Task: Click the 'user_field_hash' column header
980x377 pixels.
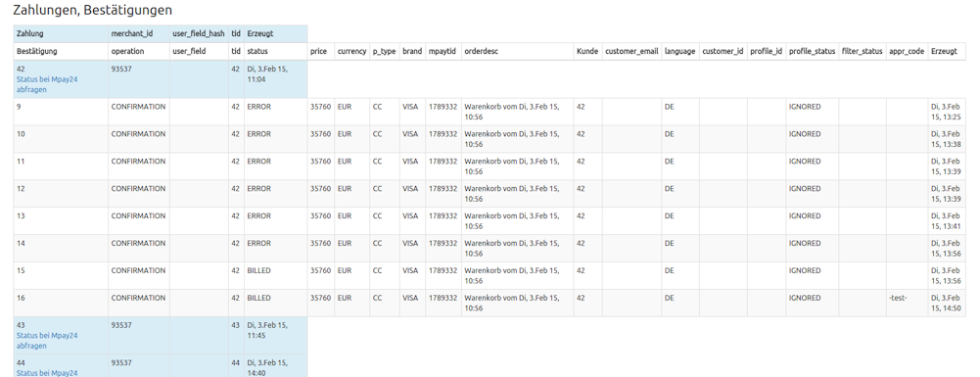Action: click(x=198, y=33)
